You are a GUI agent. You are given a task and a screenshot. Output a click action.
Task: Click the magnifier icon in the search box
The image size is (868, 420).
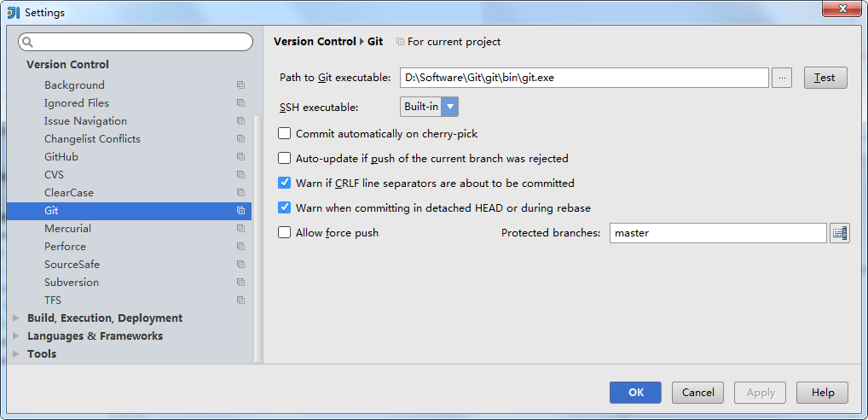point(27,42)
